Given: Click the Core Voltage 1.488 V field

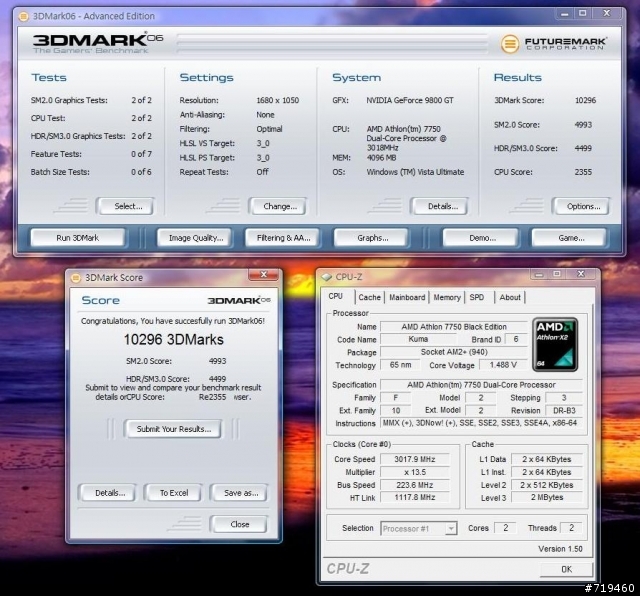Looking at the screenshot, I should 503,365.
